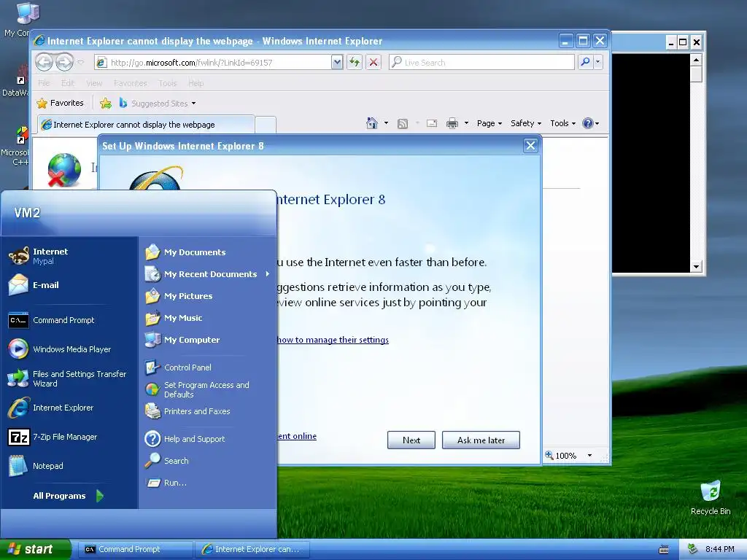747x560 pixels.
Task: Click the IE Home toolbar icon
Action: click(371, 123)
